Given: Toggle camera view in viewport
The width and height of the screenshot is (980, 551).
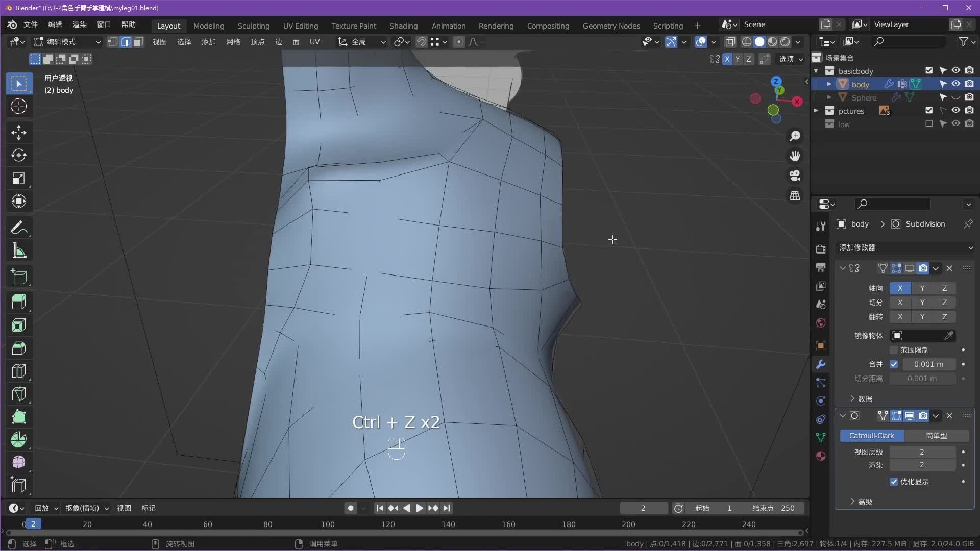Looking at the screenshot, I should point(795,176).
